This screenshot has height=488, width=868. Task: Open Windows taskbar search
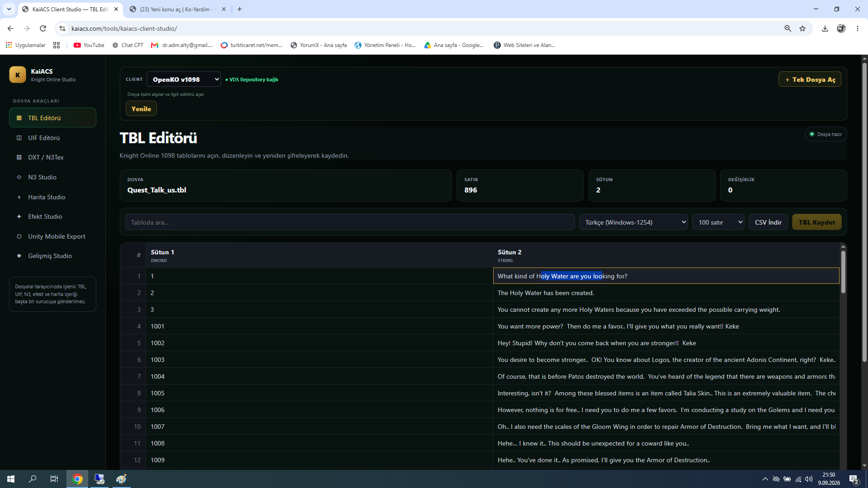point(33,479)
